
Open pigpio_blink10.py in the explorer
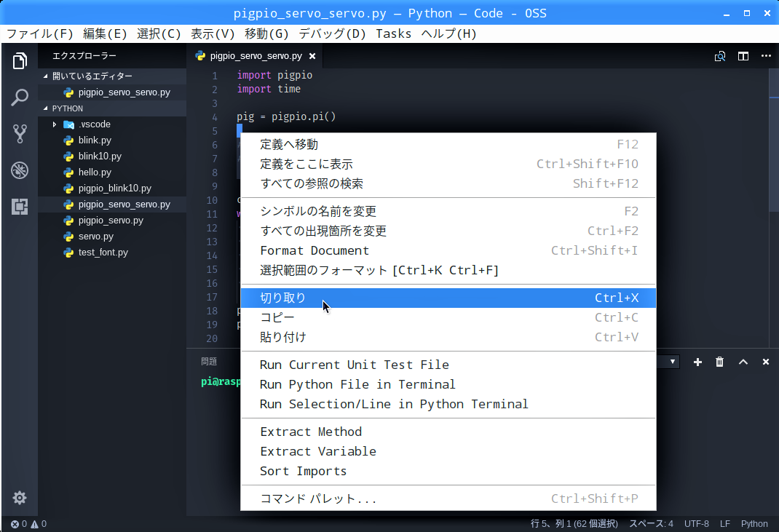[112, 188]
